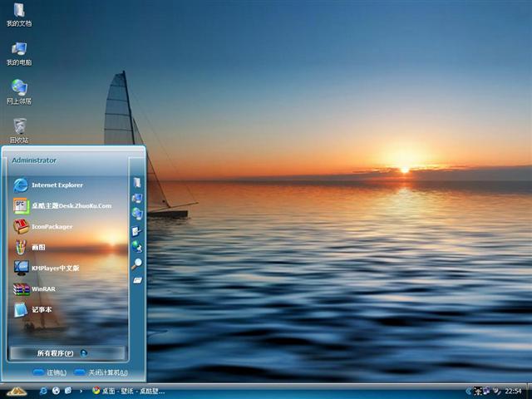Open 回收站 recycle bin on desktop
Screen dimensions: 532x399
click(19, 130)
